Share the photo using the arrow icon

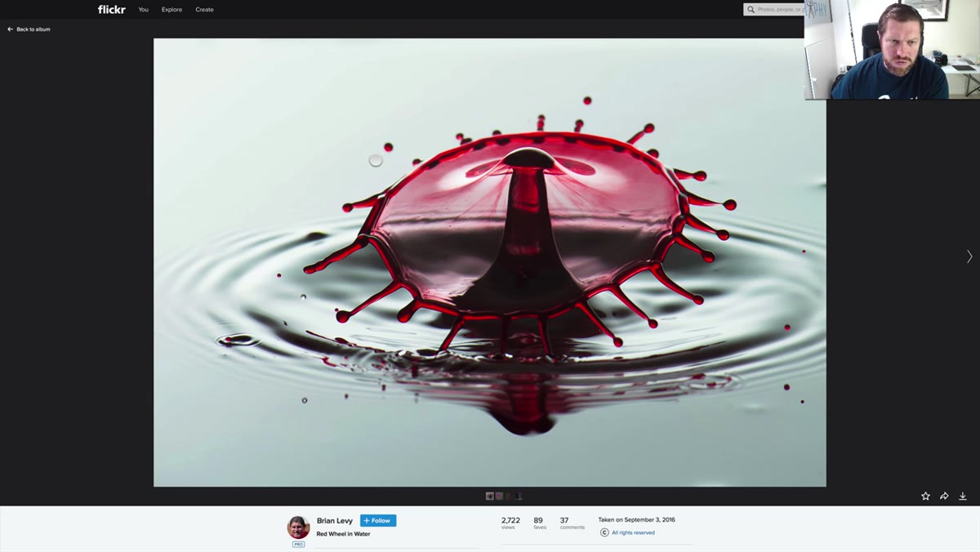point(944,496)
